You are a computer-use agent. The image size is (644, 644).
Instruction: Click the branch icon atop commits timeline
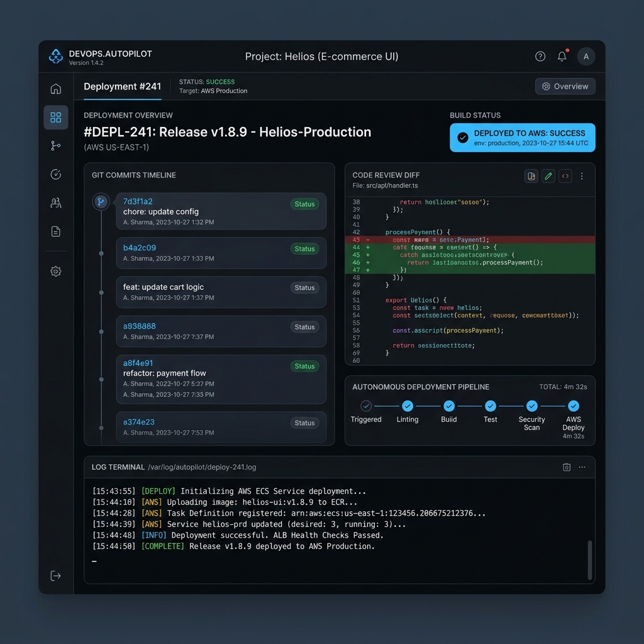tap(101, 202)
